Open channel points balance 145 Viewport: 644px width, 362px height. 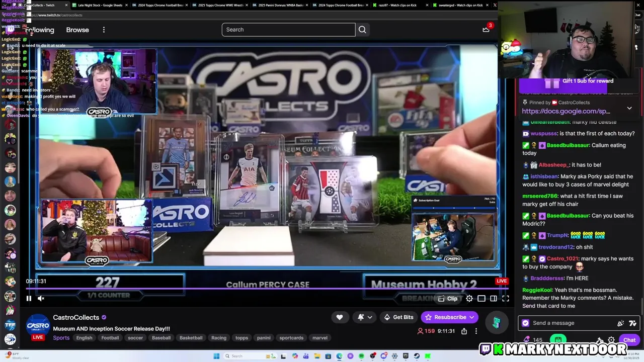(533, 340)
